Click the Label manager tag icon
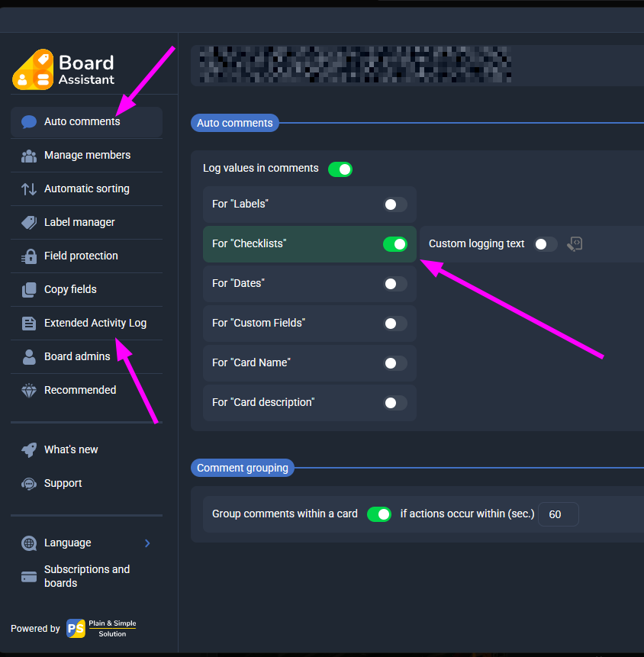 (x=29, y=223)
